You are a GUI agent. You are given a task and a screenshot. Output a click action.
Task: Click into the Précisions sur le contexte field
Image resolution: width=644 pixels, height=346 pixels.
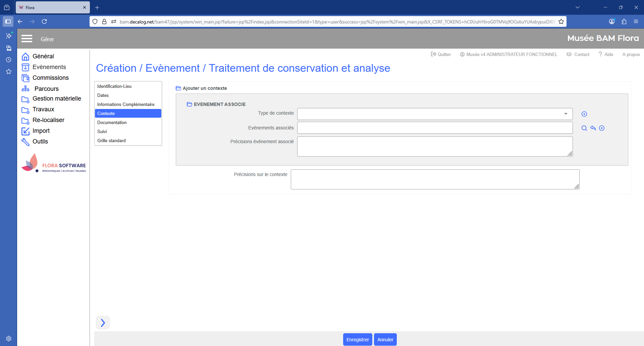coord(435,179)
